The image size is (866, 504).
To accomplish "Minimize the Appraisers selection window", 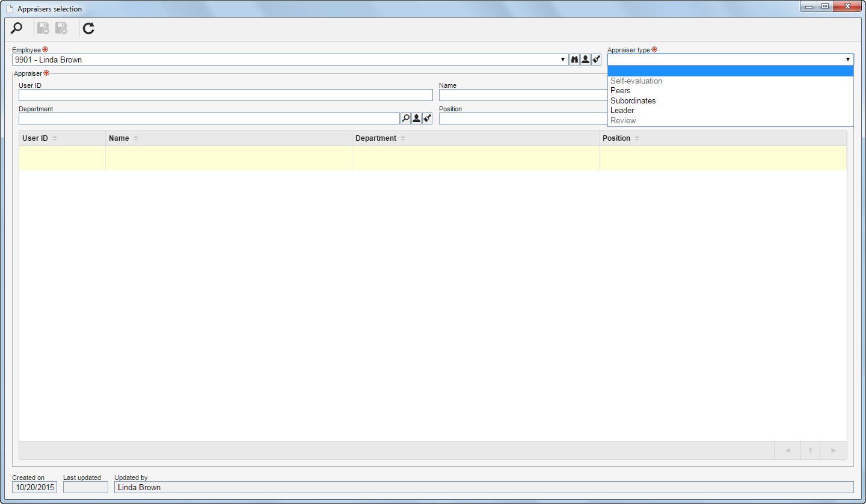I will point(809,7).
